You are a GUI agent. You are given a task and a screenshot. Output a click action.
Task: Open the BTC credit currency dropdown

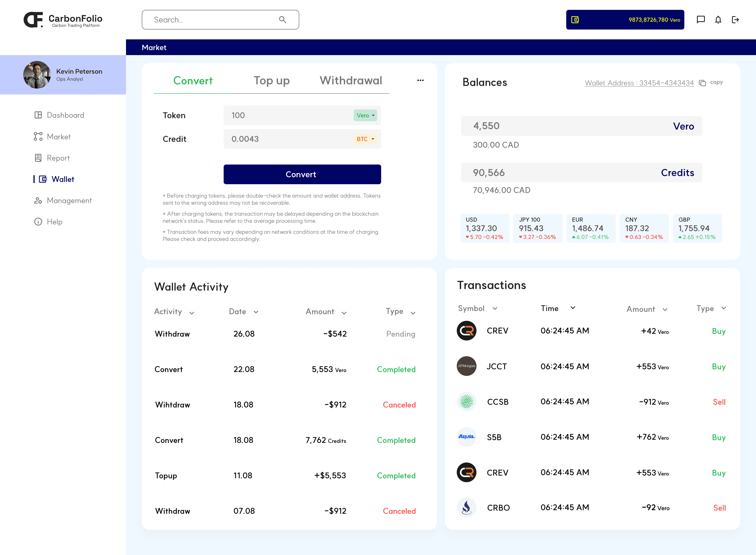coord(365,139)
